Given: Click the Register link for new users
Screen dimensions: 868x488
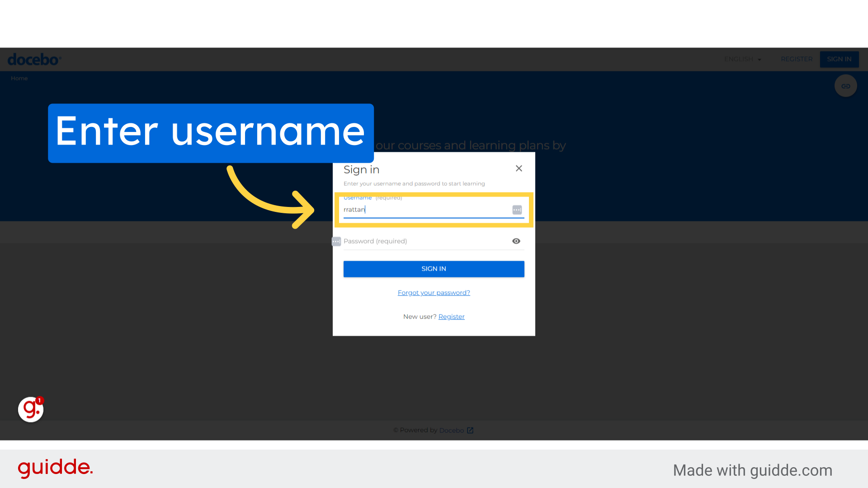Looking at the screenshot, I should (x=451, y=316).
